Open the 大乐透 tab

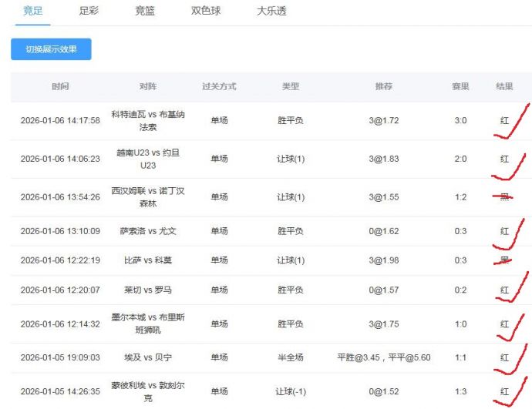tap(271, 12)
